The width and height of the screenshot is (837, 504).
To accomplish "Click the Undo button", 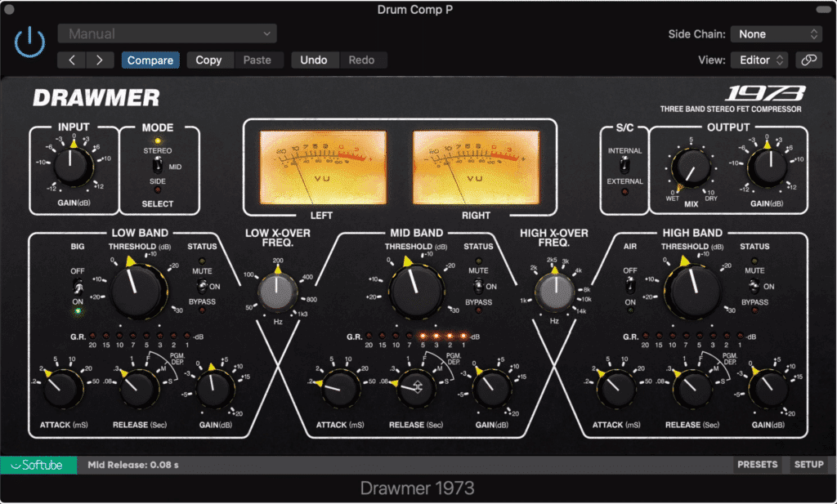I will coord(314,60).
